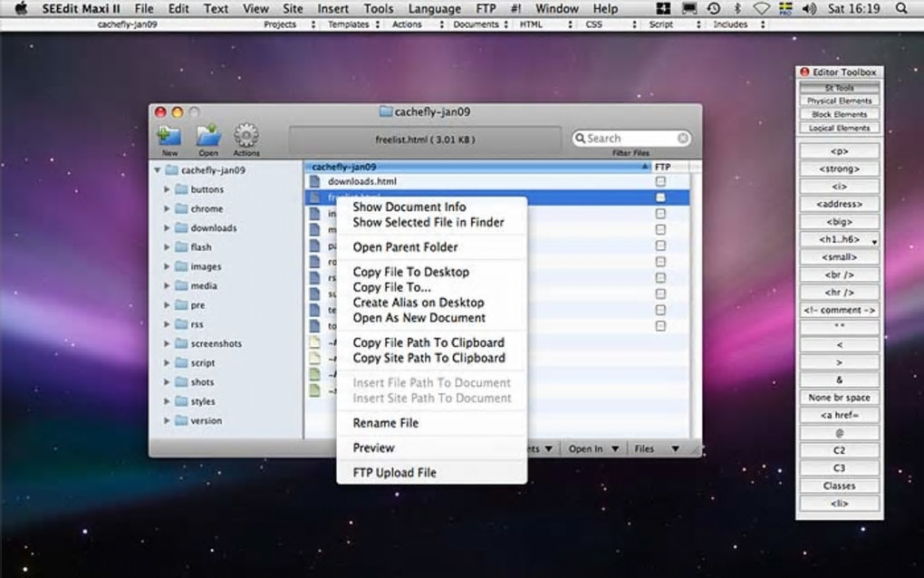
Task: Switch to Physical Elements tab
Action: coord(839,101)
